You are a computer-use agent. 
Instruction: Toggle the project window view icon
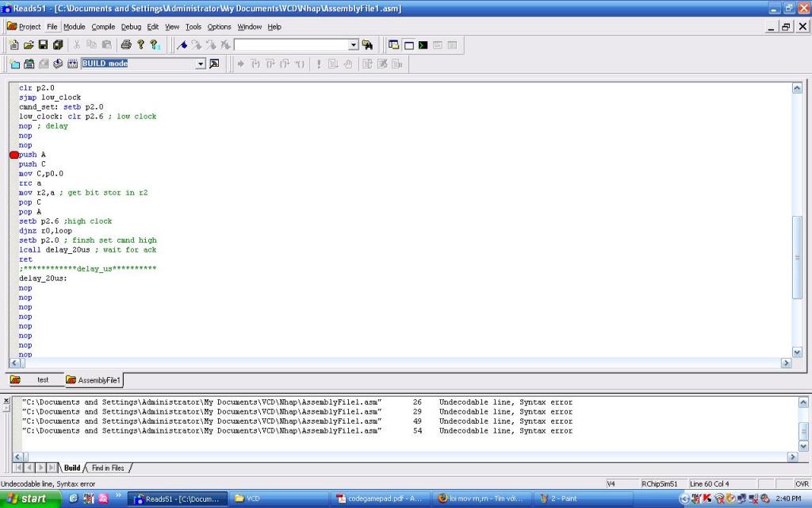click(x=393, y=45)
